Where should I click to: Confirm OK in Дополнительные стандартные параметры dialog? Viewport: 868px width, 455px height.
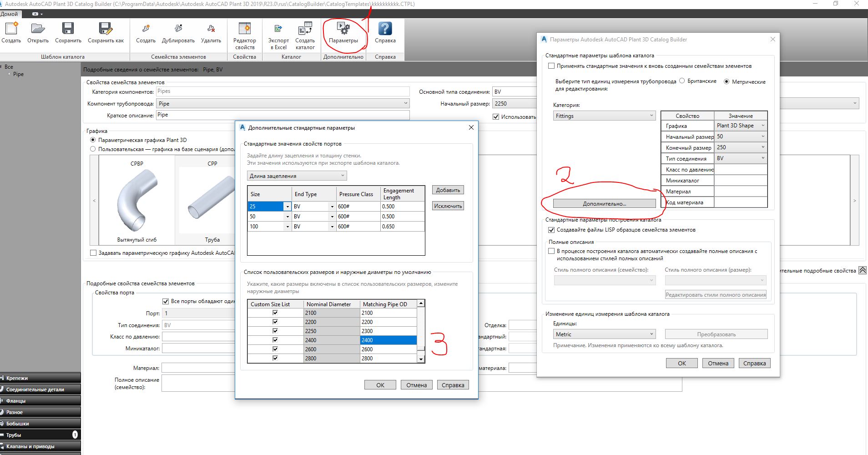tap(380, 385)
